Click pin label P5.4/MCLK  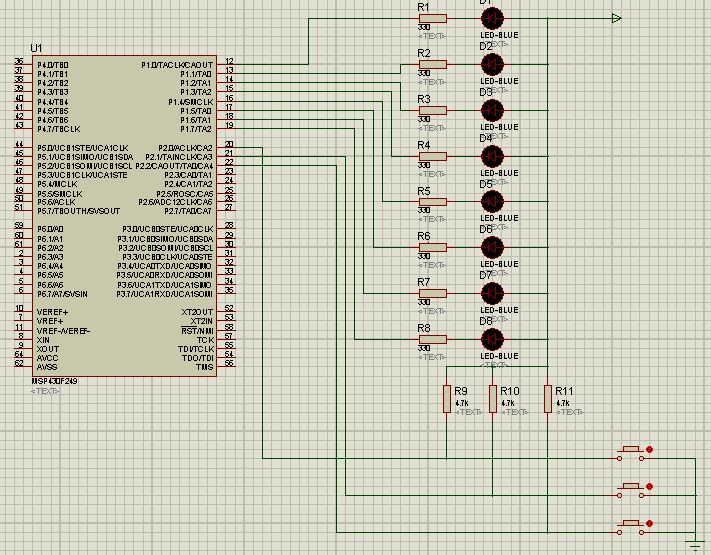57,184
